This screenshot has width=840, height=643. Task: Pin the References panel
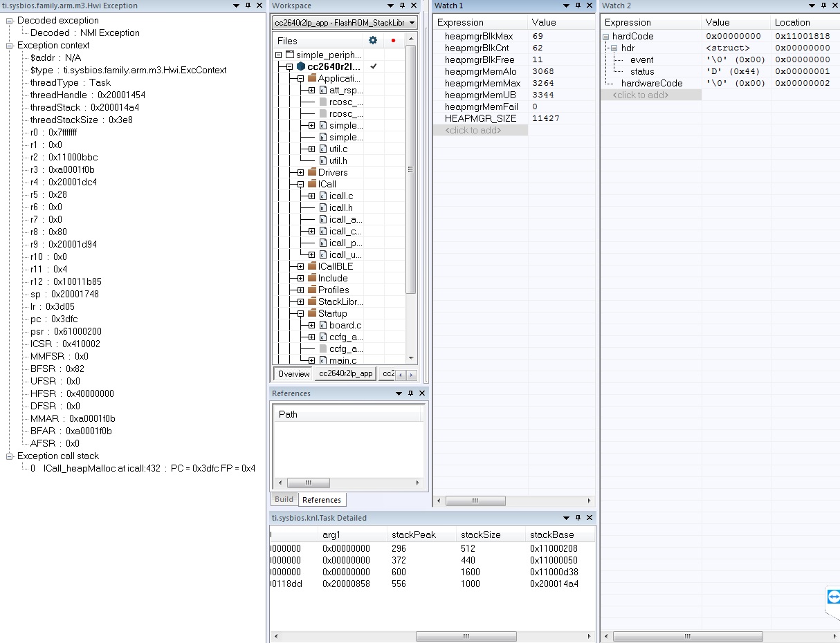click(410, 393)
